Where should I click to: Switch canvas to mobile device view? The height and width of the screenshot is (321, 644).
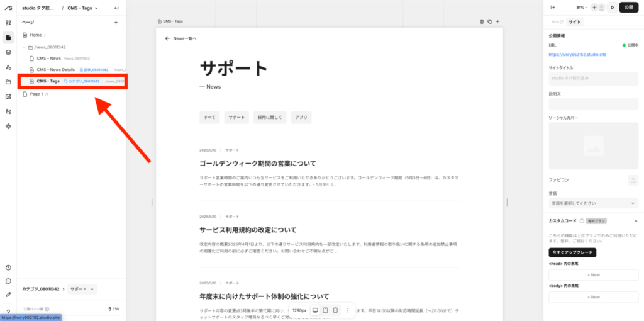point(335,310)
